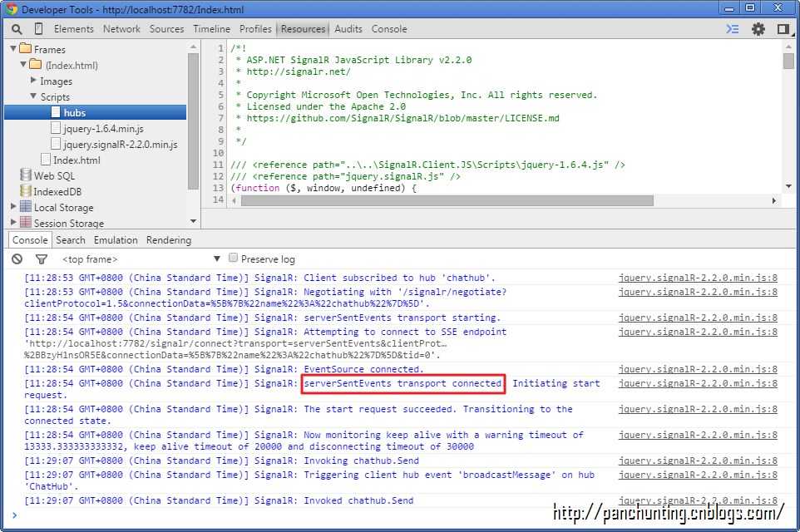Click the Local Storage table icon

coord(26,207)
